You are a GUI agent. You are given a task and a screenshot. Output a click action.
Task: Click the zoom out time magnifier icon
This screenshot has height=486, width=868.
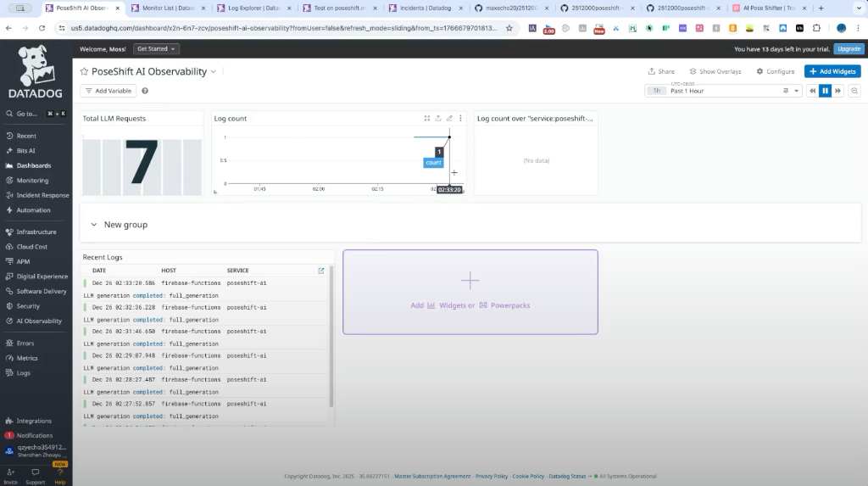(x=854, y=91)
